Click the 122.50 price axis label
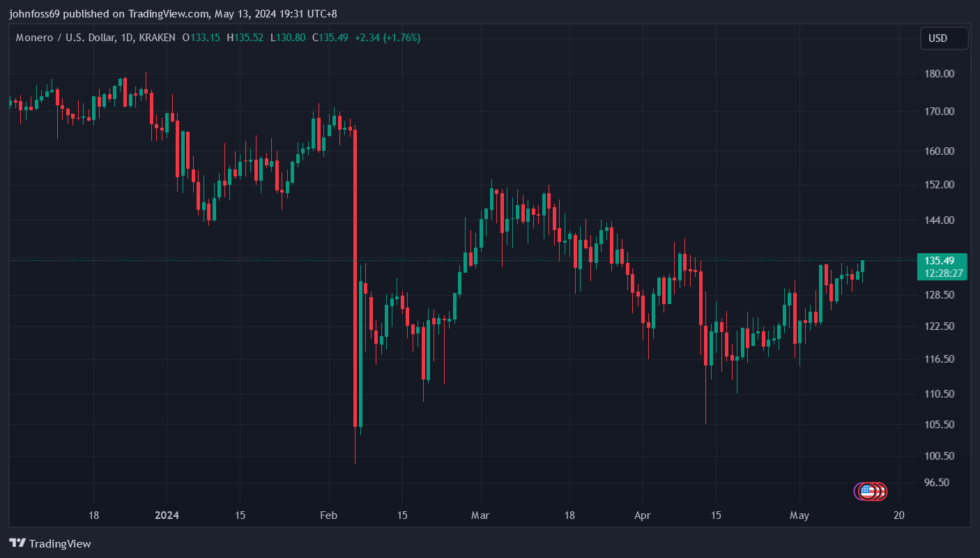The width and height of the screenshot is (980, 558). [x=939, y=326]
